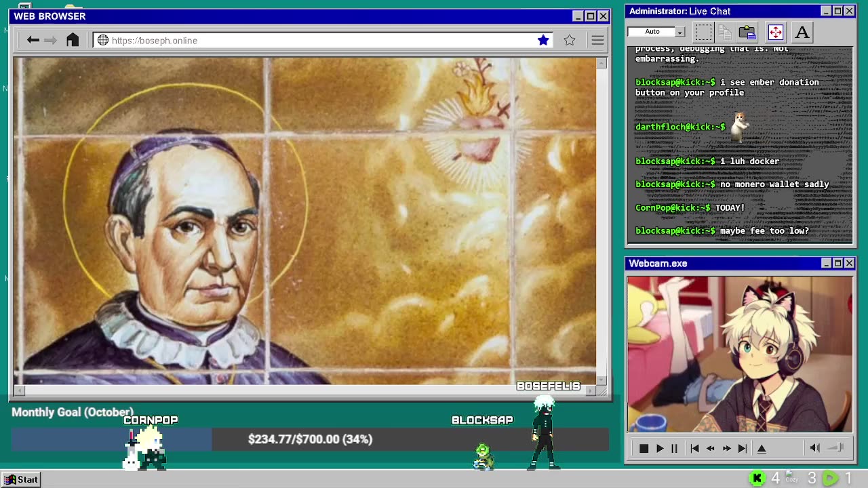Minimize the Live Chat window
This screenshot has width=868, height=488.
[825, 11]
